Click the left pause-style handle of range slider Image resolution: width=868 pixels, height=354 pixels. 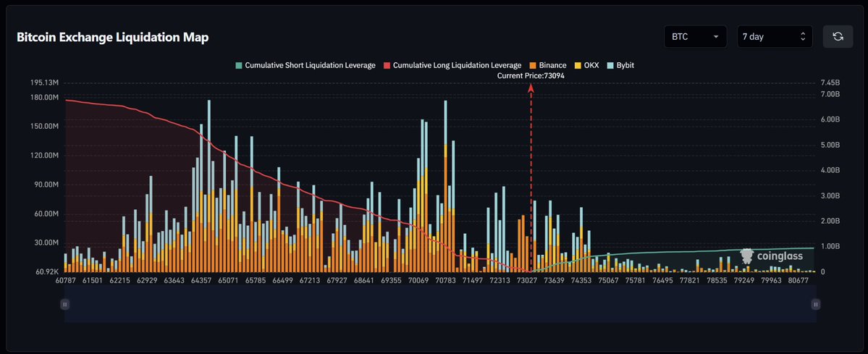(x=64, y=305)
